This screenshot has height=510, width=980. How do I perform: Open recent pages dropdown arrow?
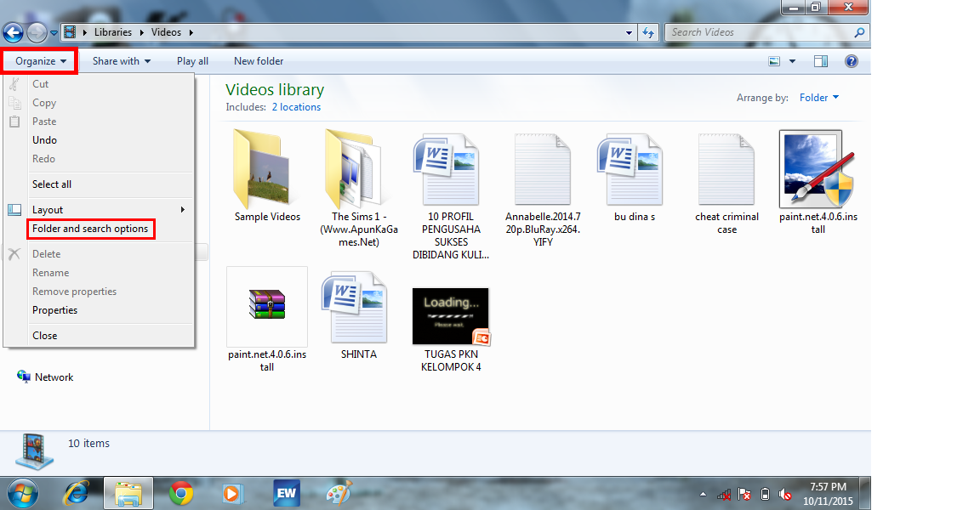click(x=54, y=33)
